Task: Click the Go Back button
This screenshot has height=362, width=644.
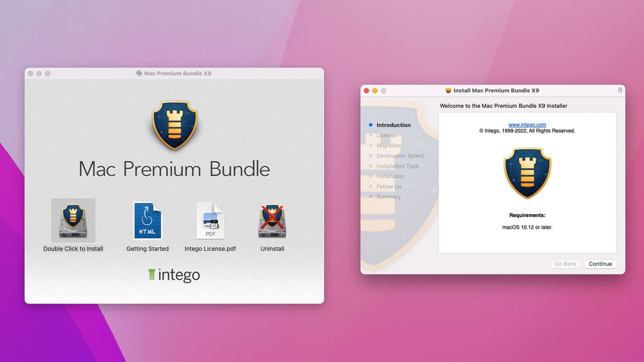Action: 565,263
